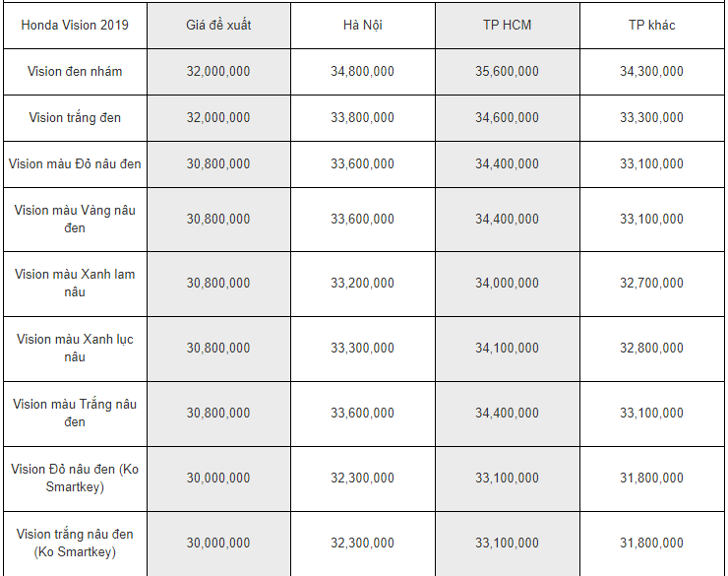Select the Vision đen nhám row label

point(75,72)
